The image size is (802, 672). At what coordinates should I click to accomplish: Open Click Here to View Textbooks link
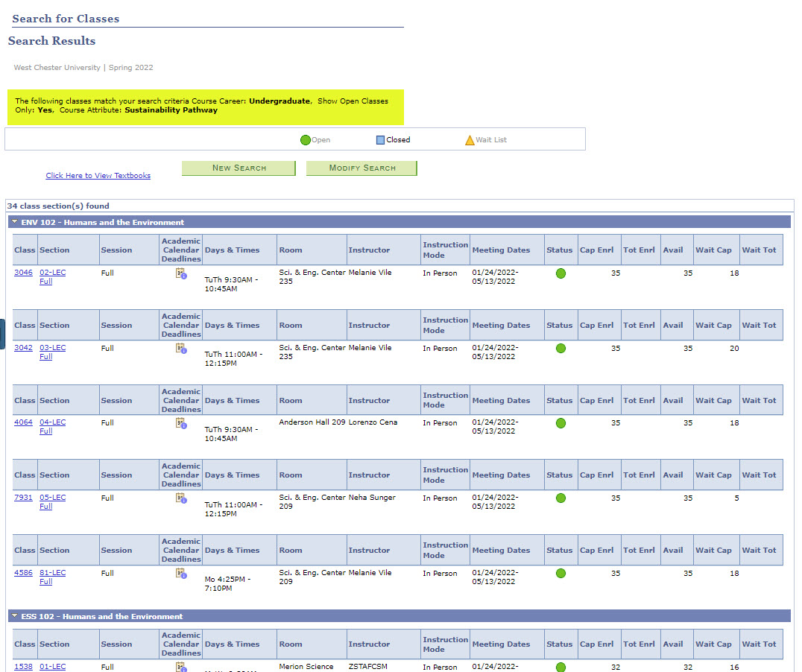[x=98, y=176]
